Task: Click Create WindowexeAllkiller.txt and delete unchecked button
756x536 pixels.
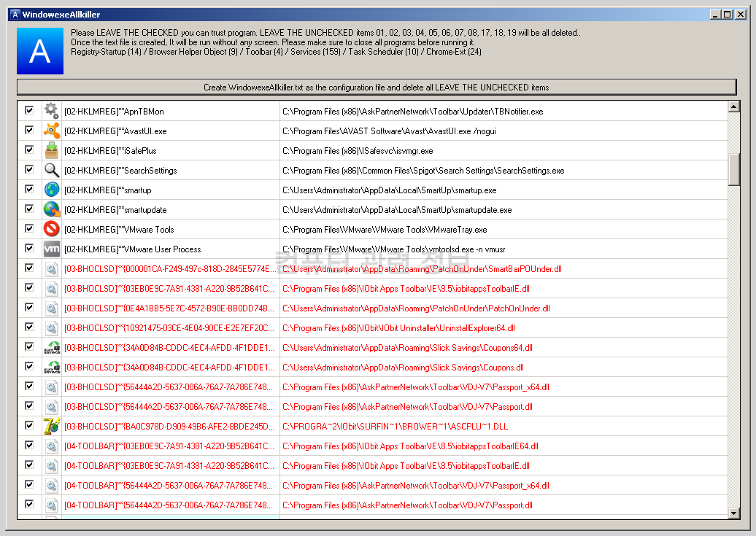Action: click(377, 88)
